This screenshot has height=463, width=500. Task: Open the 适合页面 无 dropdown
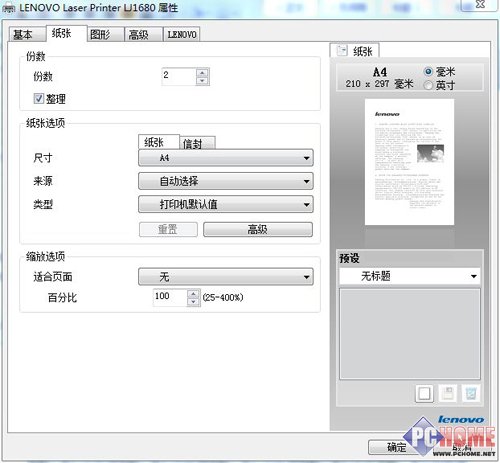click(x=226, y=277)
